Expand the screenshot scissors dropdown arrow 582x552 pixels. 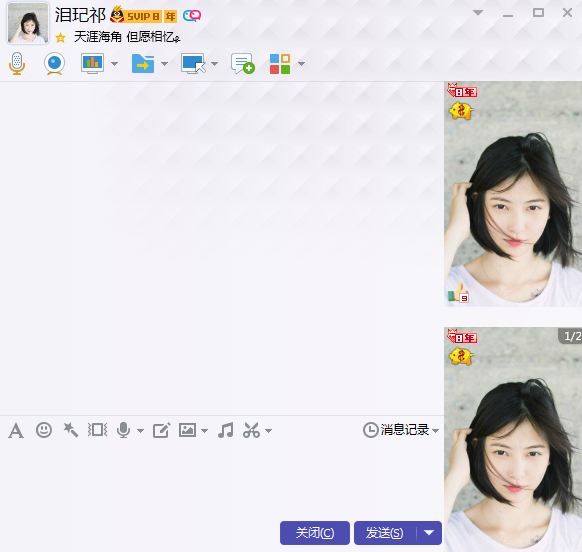pos(269,431)
